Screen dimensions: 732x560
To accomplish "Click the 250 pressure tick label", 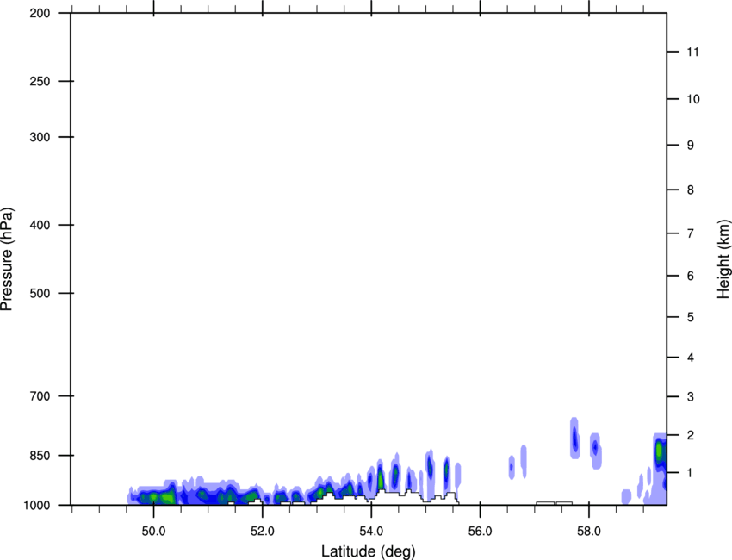I will coord(40,81).
